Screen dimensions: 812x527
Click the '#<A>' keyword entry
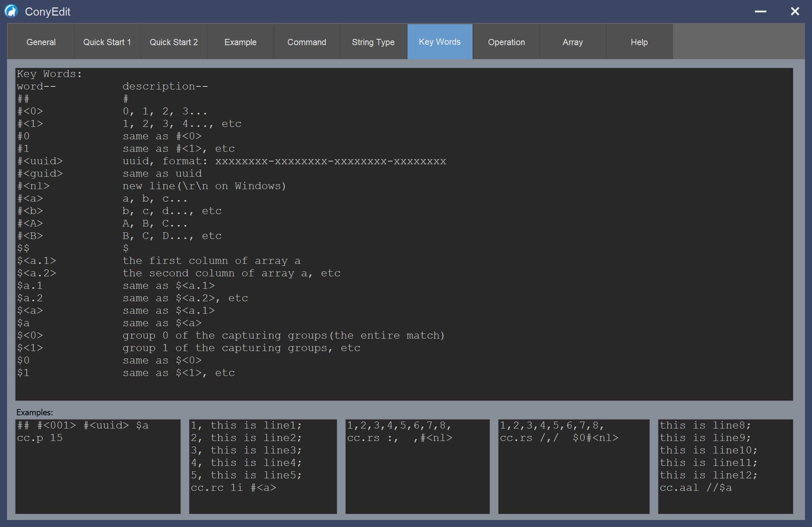(30, 223)
